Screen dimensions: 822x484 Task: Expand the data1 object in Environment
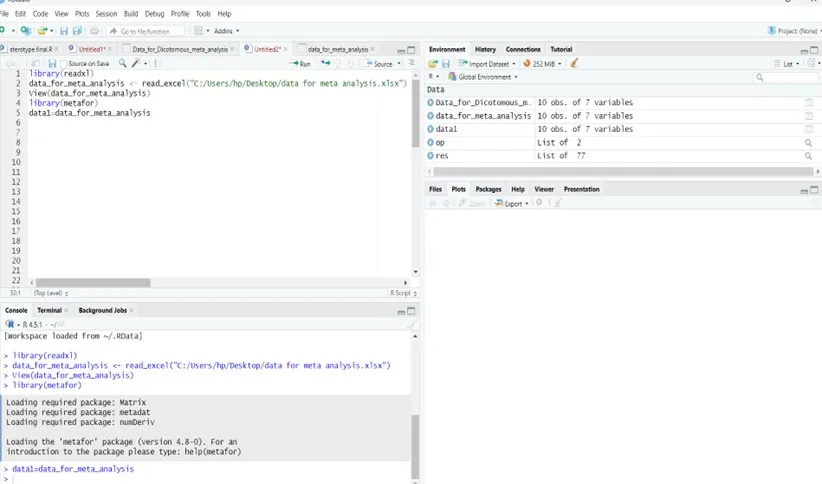click(430, 129)
